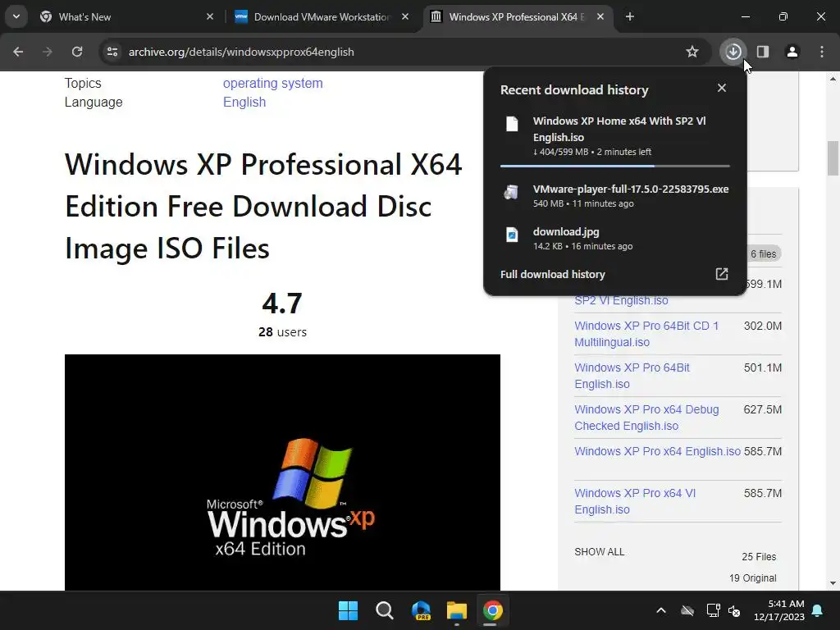Click the 25 Files count

click(759, 557)
